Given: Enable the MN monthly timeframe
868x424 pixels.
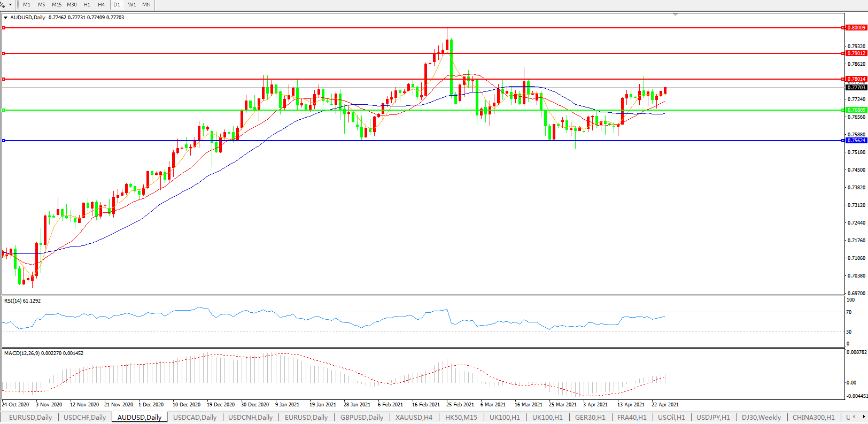Looking at the screenshot, I should [x=146, y=4].
